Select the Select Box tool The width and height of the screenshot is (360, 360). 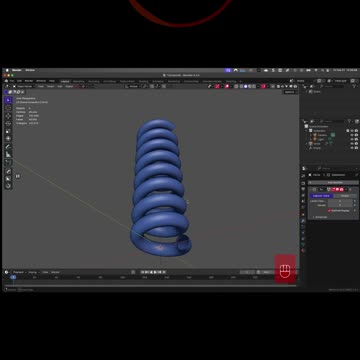(x=8, y=100)
